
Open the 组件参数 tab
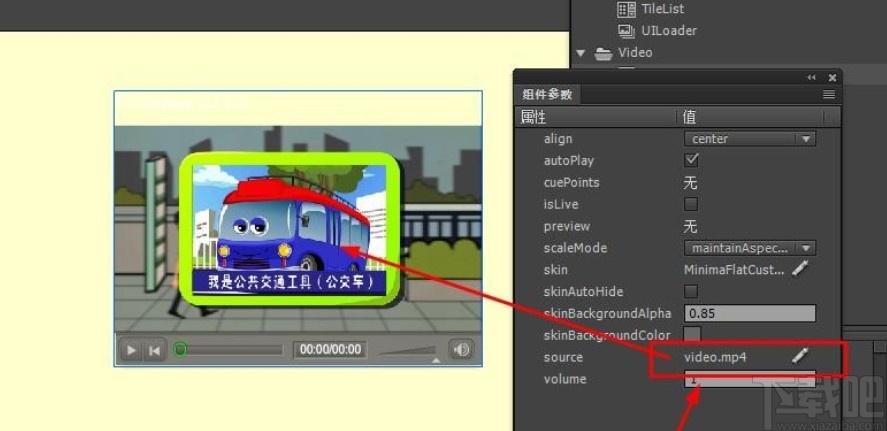point(546,94)
